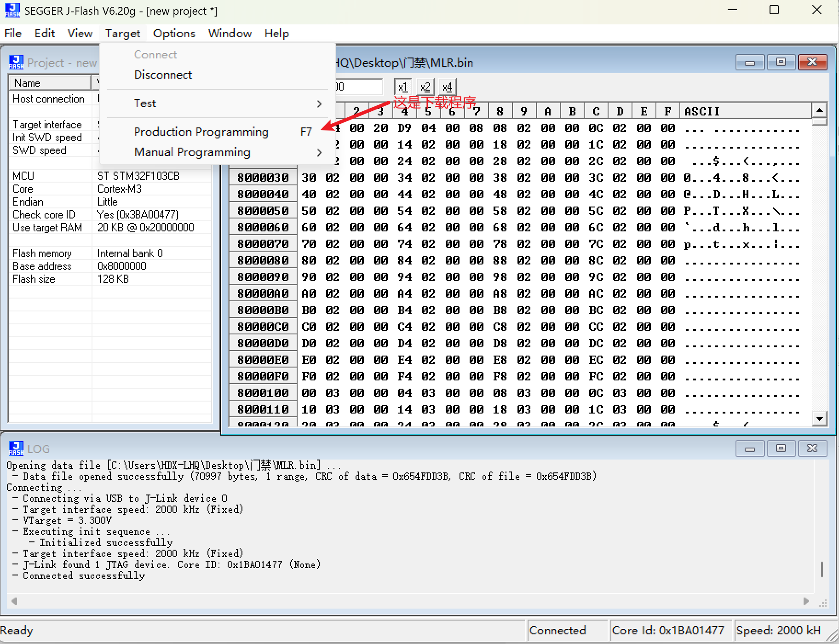This screenshot has width=839, height=644.
Task: Click Cortex-M3 core value
Action: click(120, 189)
